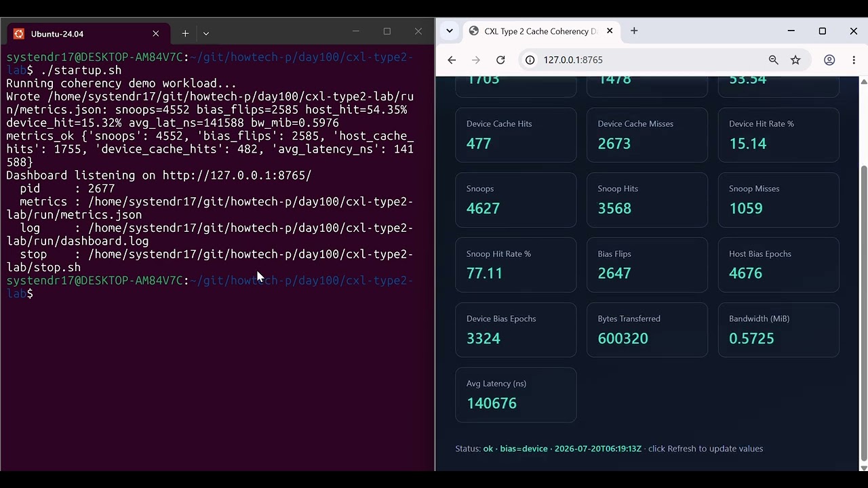This screenshot has width=868, height=488.
Task: Maximize the browser window
Action: pos(822,31)
